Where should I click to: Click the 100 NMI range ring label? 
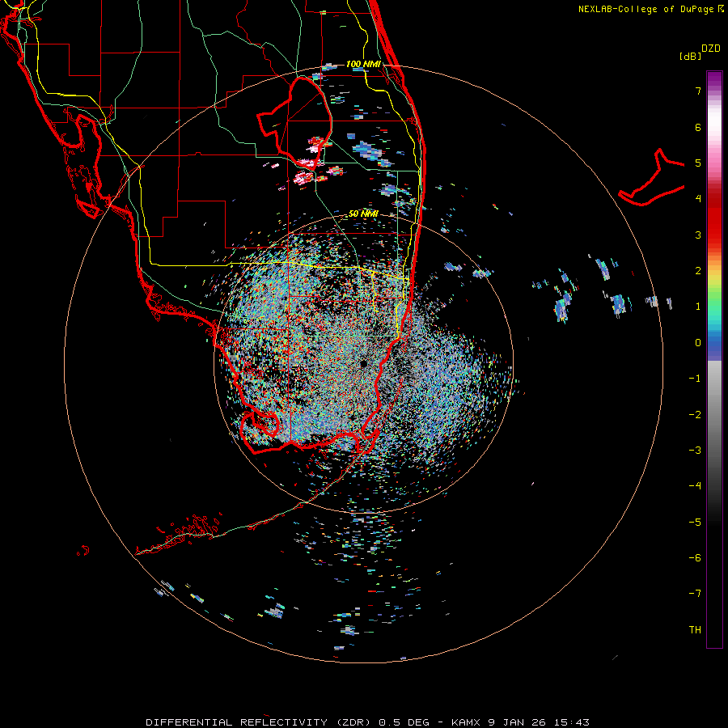363,64
